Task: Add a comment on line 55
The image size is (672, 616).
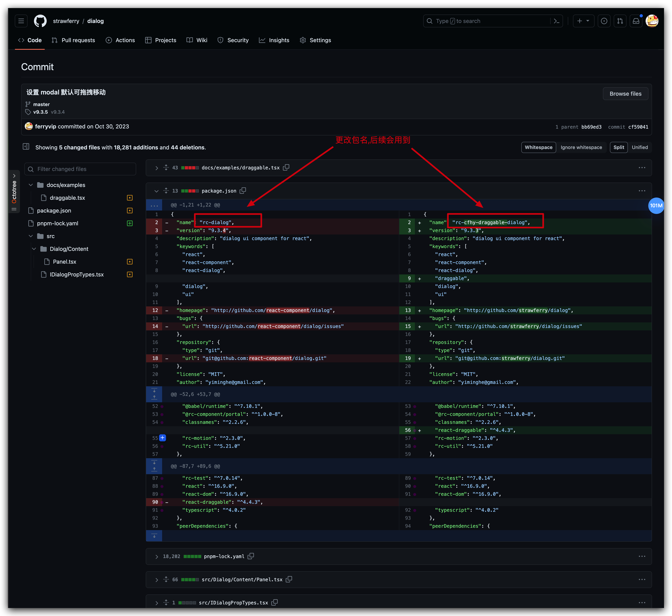Action: [x=162, y=438]
